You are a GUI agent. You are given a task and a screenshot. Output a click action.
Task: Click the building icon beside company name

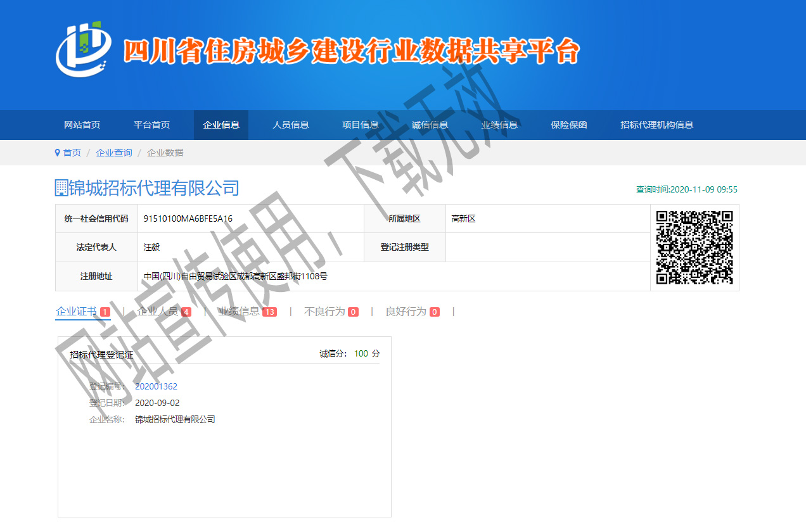61,187
